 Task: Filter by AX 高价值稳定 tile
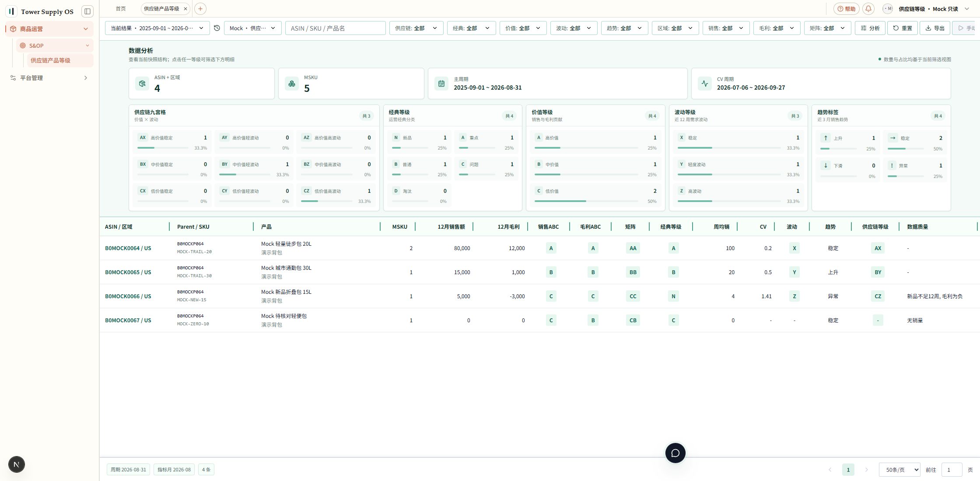(x=172, y=142)
